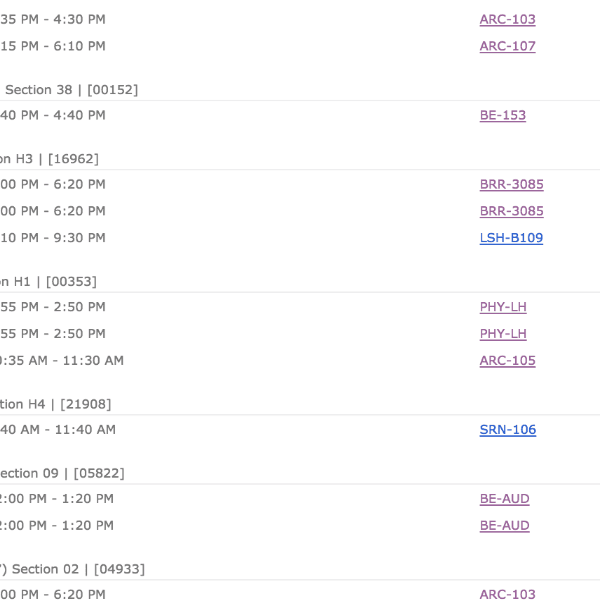Open the first BE-AUD link

click(504, 499)
